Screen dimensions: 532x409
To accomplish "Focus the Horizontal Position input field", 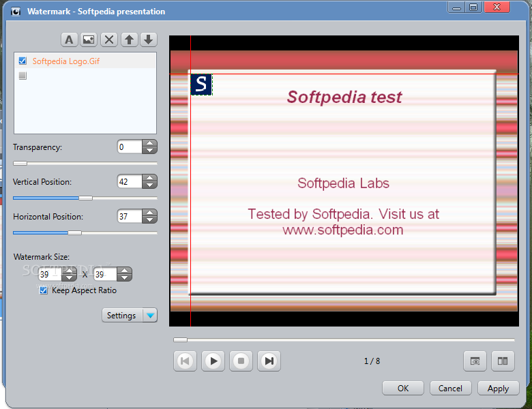I will tap(130, 216).
